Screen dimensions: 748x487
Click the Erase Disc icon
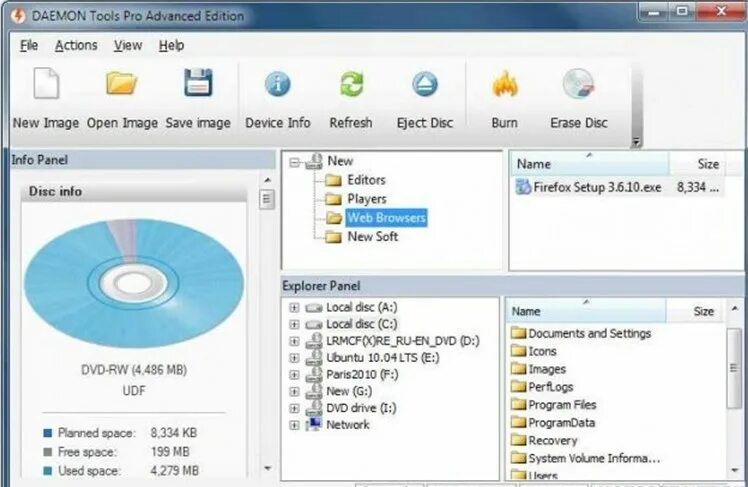578,84
